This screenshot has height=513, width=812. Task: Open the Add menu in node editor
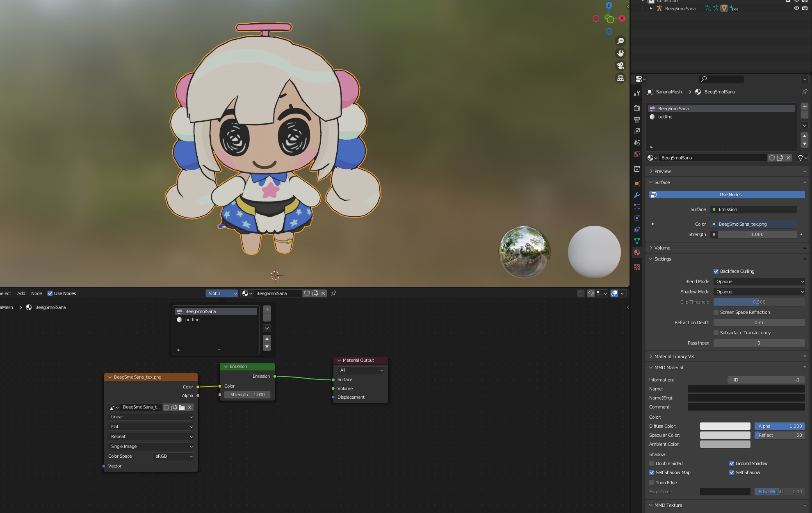(x=21, y=293)
